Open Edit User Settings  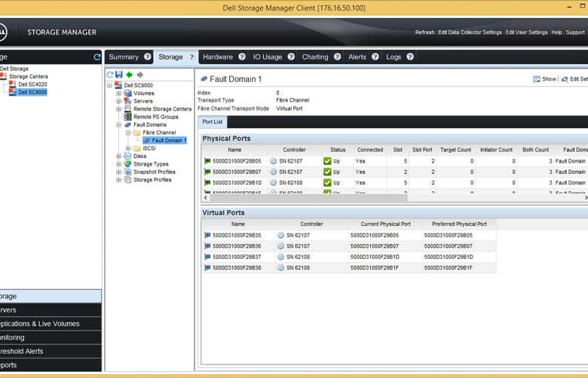pos(526,32)
